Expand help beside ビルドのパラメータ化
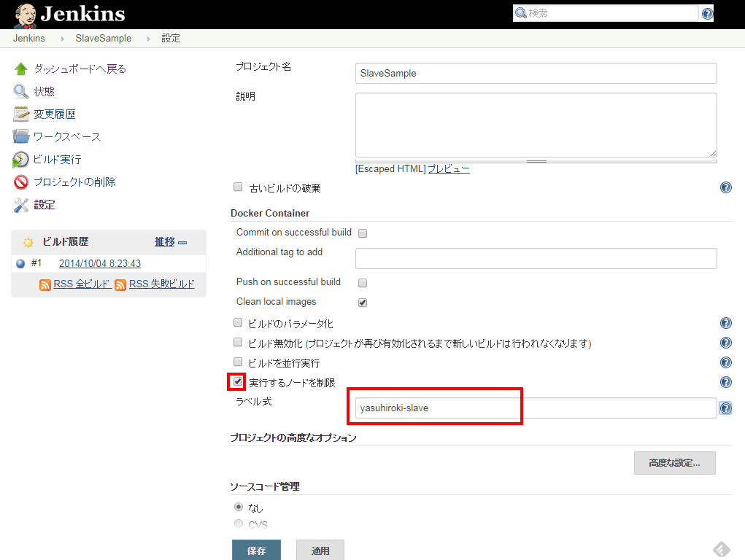Screen dimensions: 745x560 [x=725, y=322]
